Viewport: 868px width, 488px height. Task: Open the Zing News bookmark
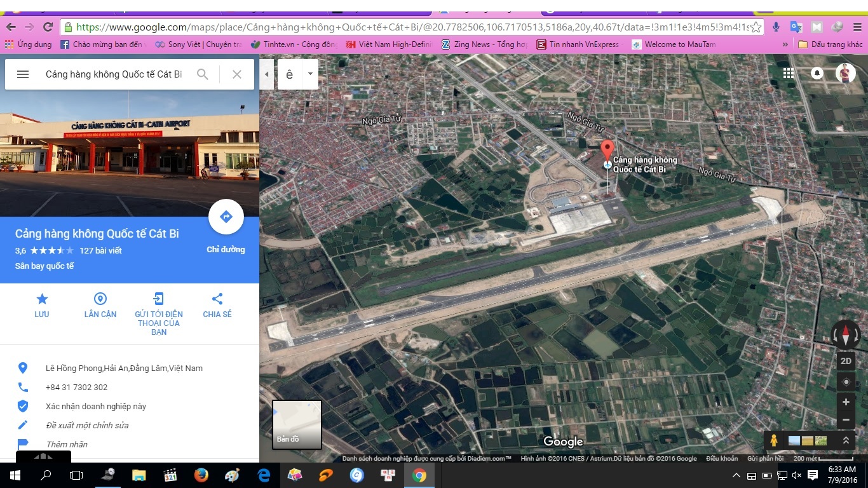point(485,44)
